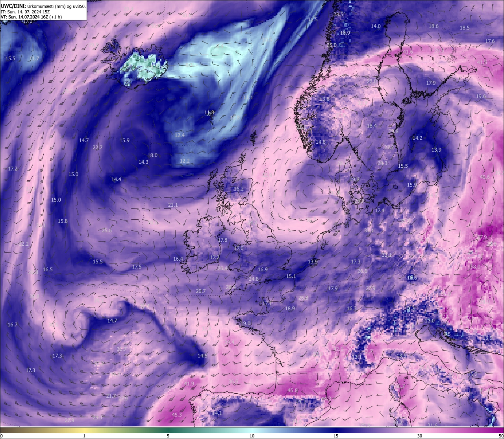Click the 18.0 value south of Iceland
The image size is (504, 439).
pos(152,156)
